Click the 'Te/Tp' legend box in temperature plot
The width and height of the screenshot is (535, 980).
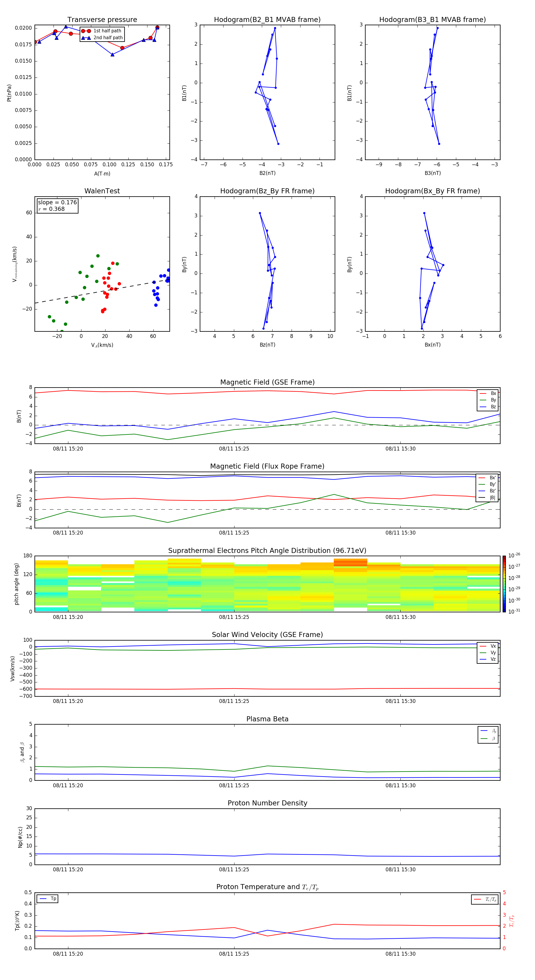point(485,899)
